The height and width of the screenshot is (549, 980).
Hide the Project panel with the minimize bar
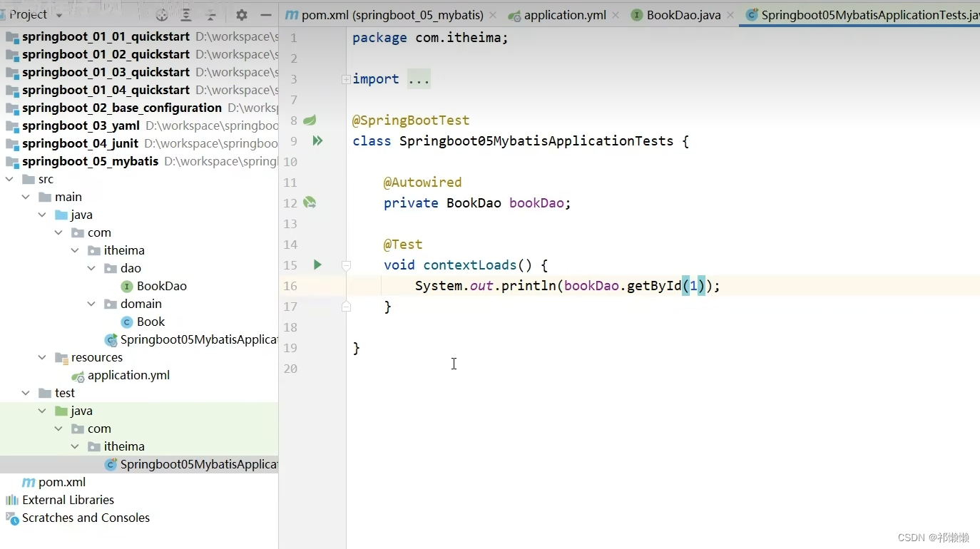pyautogui.click(x=265, y=14)
